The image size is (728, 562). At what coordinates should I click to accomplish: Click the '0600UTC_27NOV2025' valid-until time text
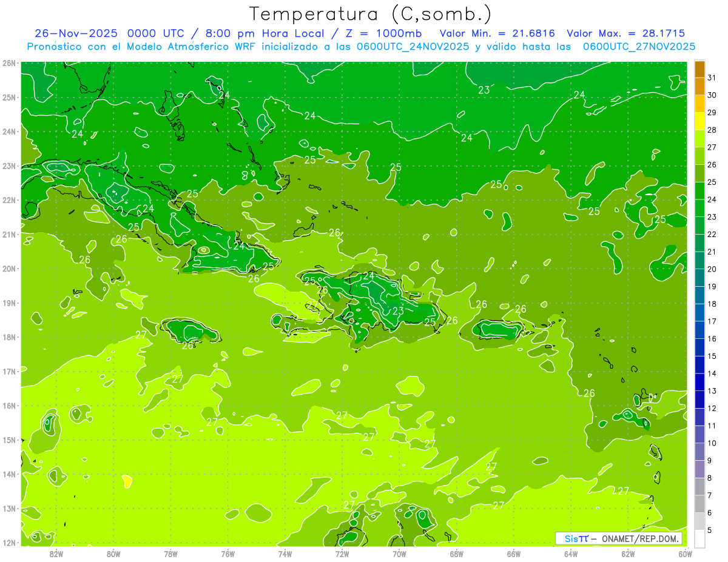(x=639, y=46)
